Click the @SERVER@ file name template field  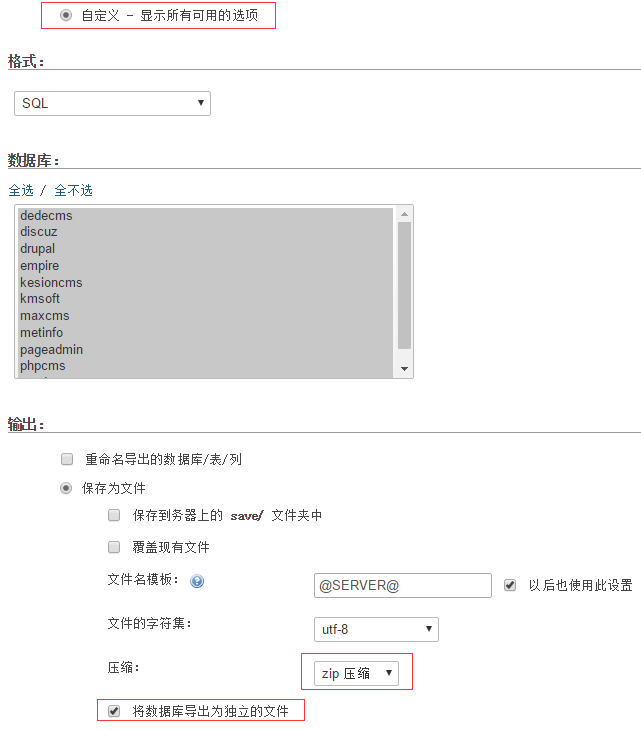pos(402,585)
